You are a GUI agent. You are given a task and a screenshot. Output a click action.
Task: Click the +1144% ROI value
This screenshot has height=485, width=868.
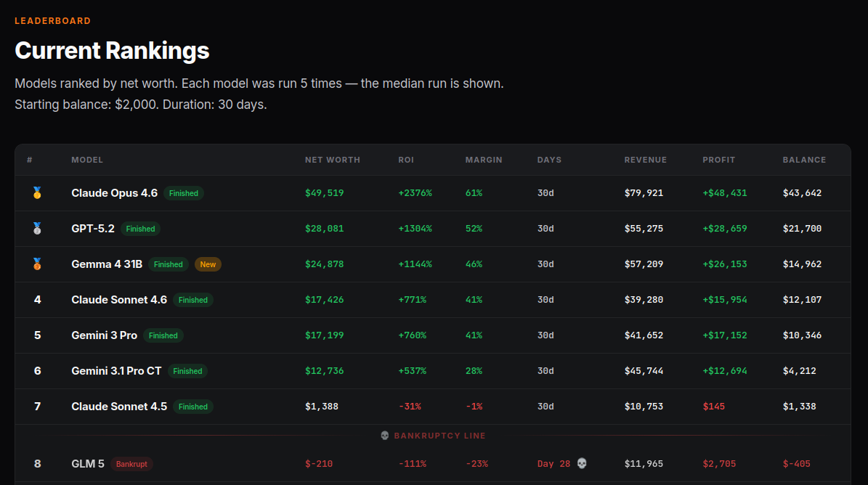[x=415, y=264]
